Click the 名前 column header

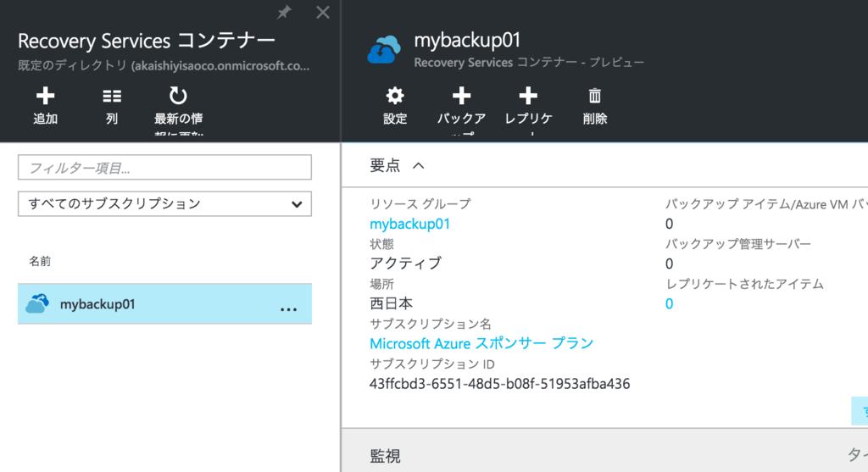[40, 261]
